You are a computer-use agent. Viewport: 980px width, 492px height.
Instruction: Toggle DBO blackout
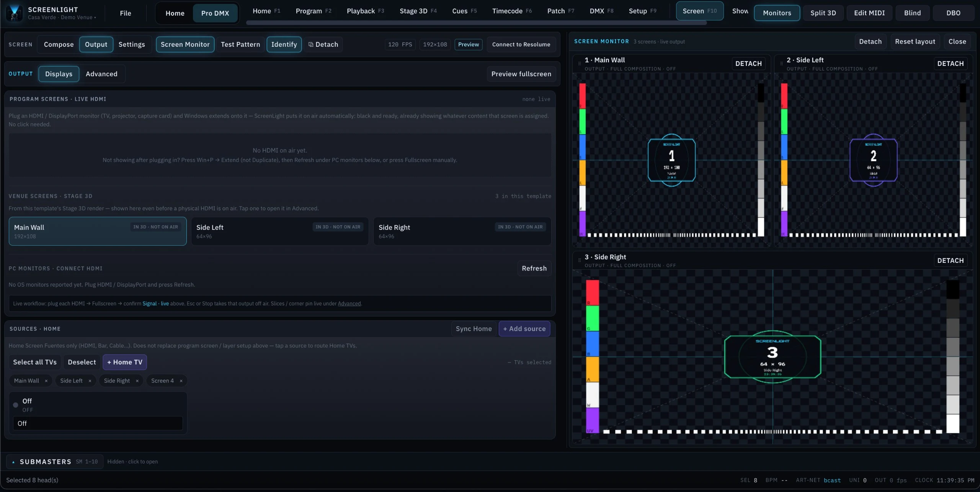(953, 13)
